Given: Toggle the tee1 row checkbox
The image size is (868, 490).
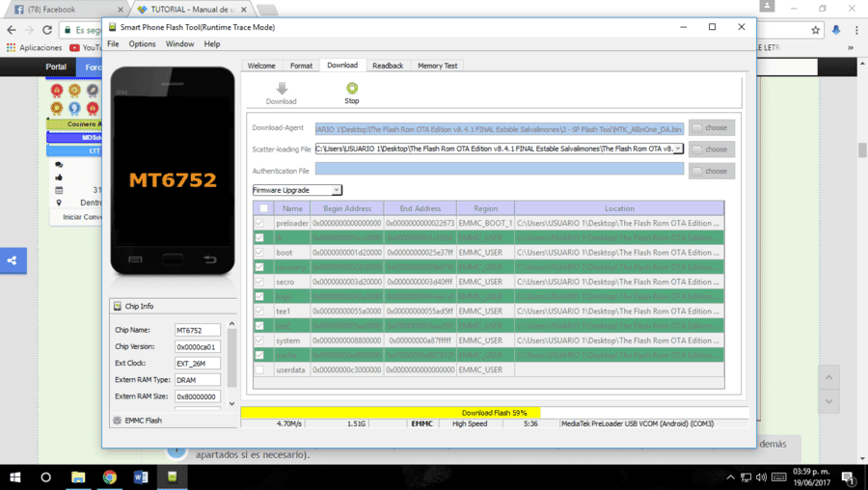Looking at the screenshot, I should [259, 312].
